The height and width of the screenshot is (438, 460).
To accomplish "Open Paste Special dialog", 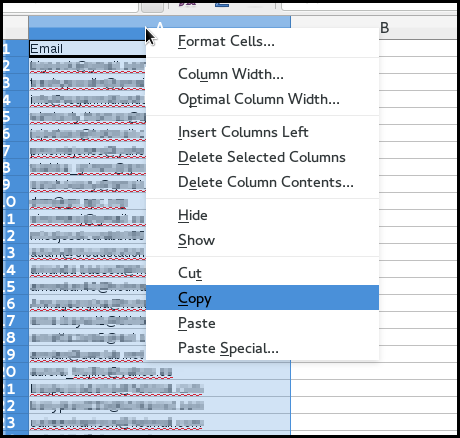I will point(262,348).
